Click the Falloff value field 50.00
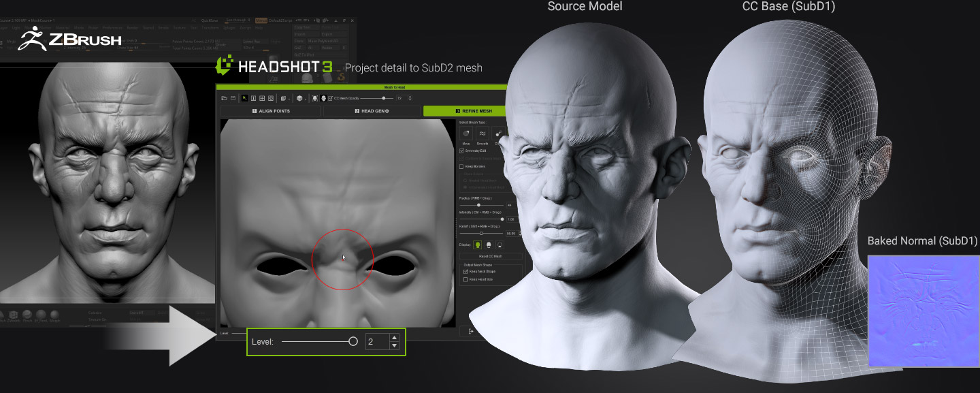980x393 pixels. 512,233
